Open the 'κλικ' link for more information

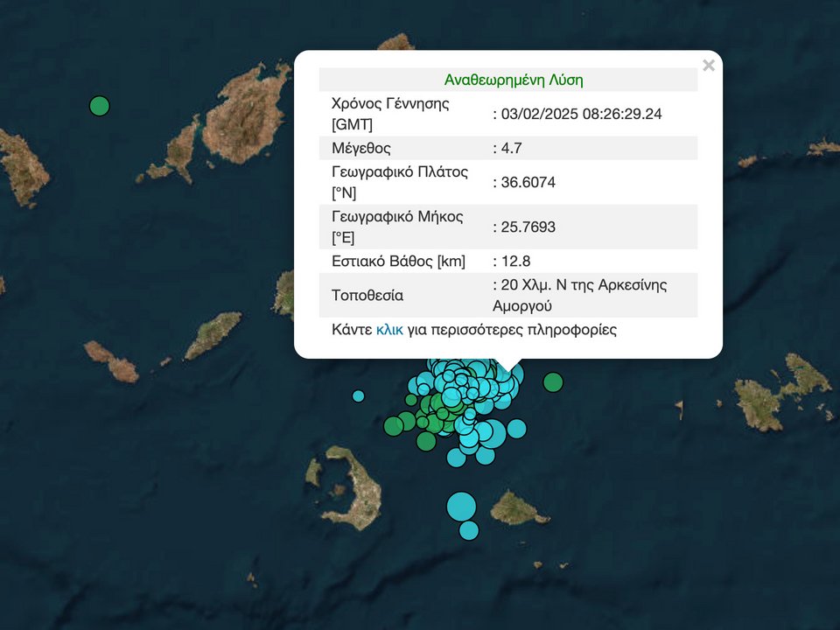click(389, 330)
